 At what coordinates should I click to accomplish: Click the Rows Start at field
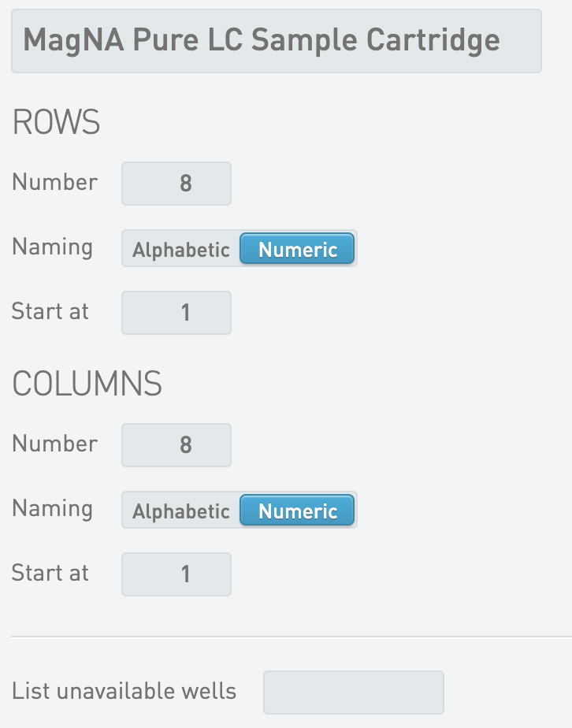coord(176,313)
